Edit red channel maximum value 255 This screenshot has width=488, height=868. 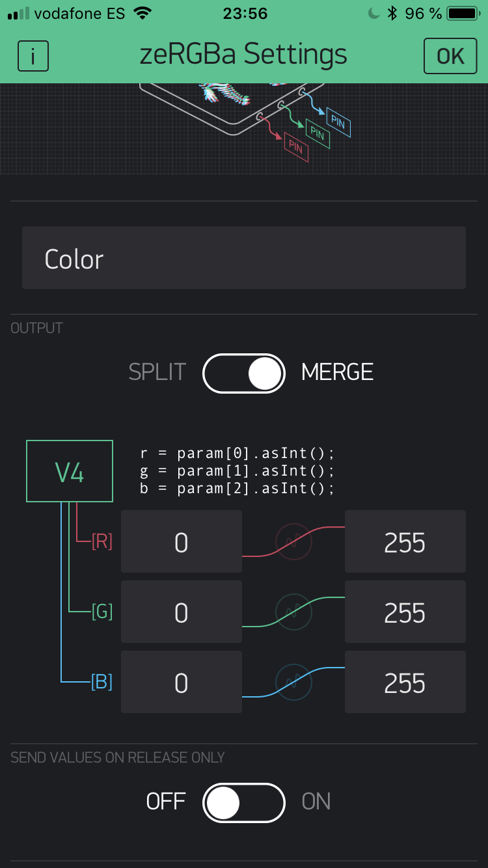405,541
